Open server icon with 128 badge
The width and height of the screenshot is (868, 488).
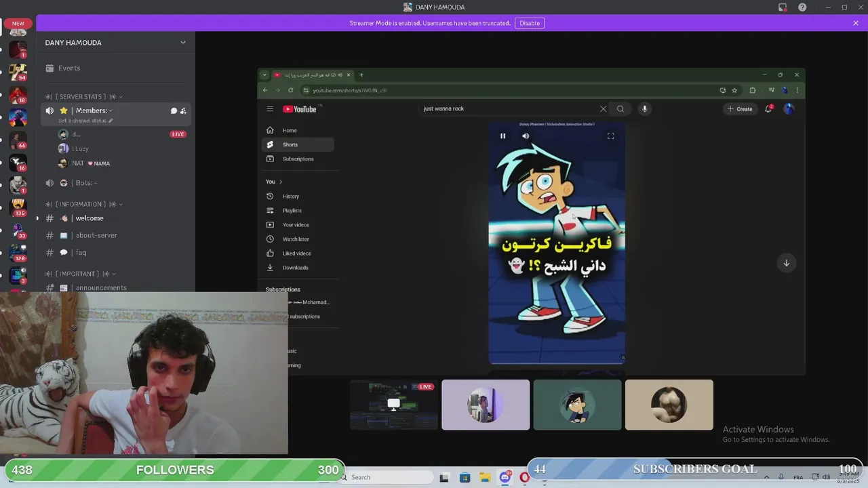(18, 252)
